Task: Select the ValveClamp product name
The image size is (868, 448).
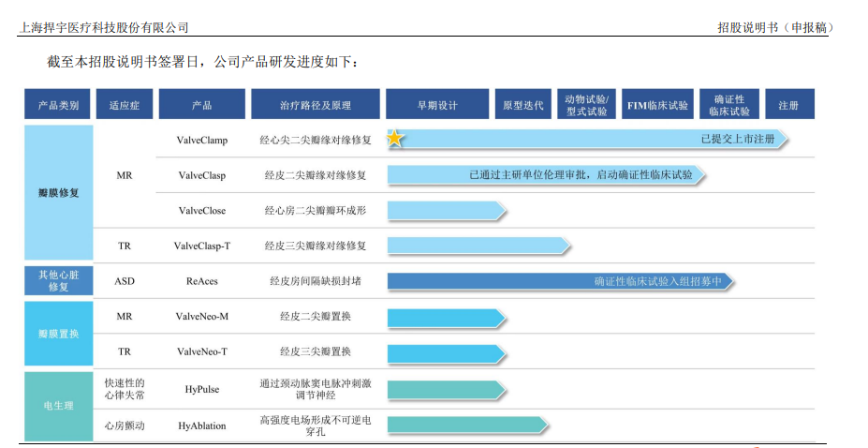Action: tap(201, 140)
